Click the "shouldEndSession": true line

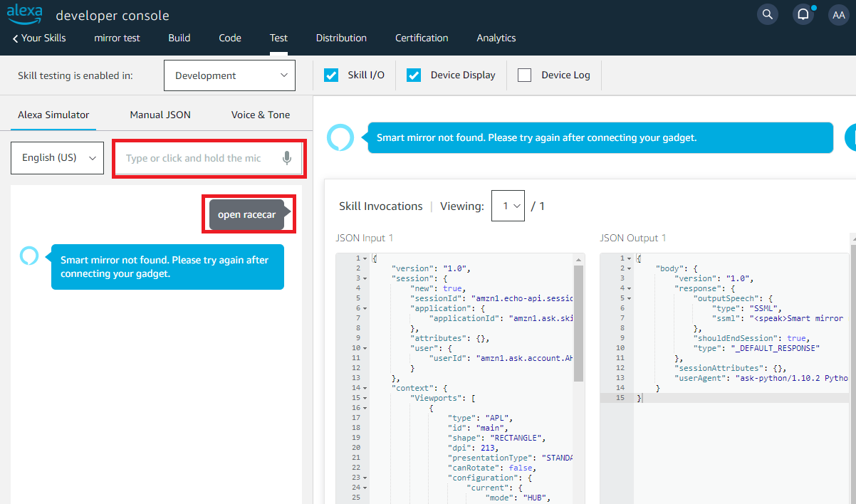pyautogui.click(x=751, y=338)
